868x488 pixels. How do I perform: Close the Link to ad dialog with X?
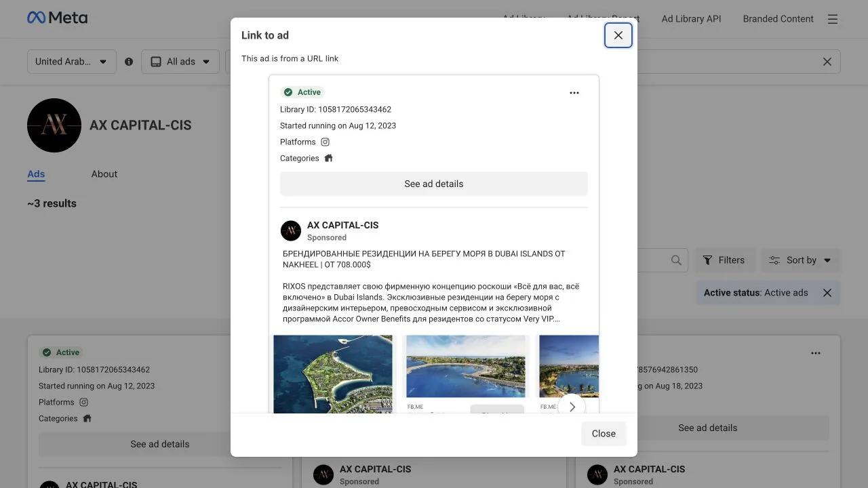click(x=618, y=35)
